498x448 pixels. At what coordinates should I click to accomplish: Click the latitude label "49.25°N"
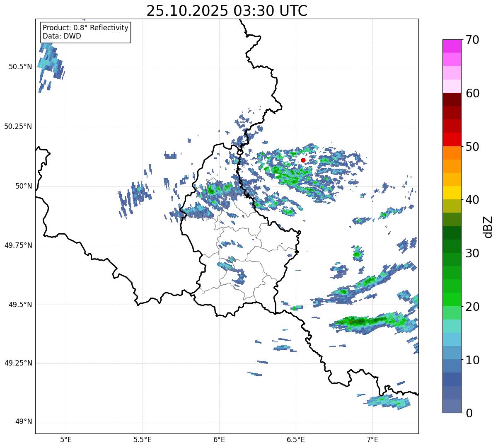point(18,363)
